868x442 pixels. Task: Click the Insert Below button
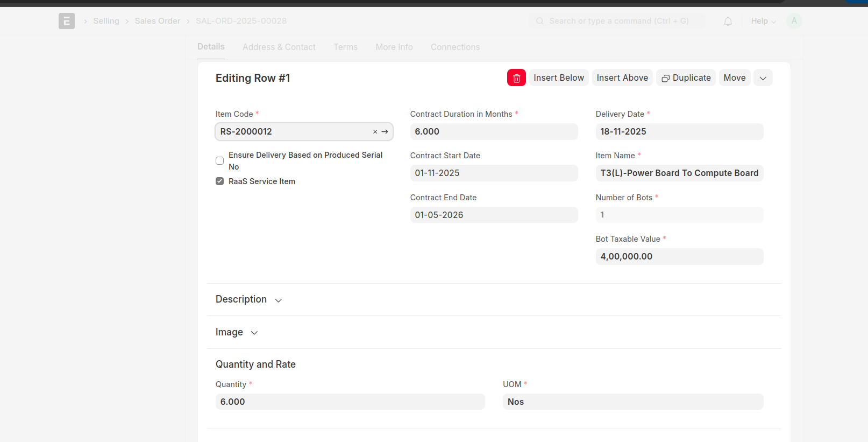coord(558,78)
